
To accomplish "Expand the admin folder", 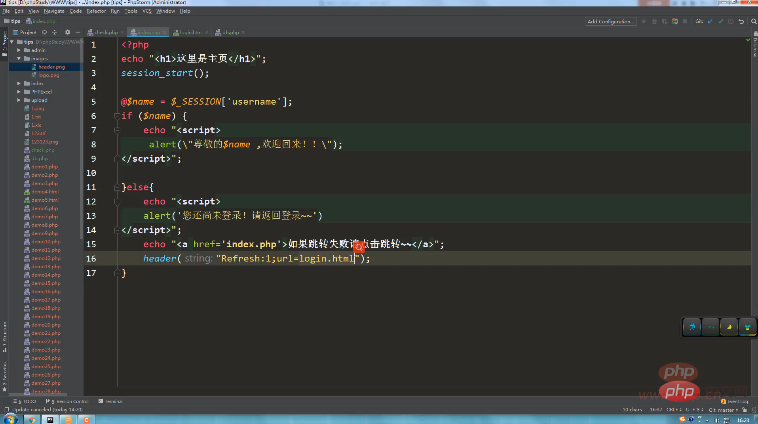I will tap(19, 50).
